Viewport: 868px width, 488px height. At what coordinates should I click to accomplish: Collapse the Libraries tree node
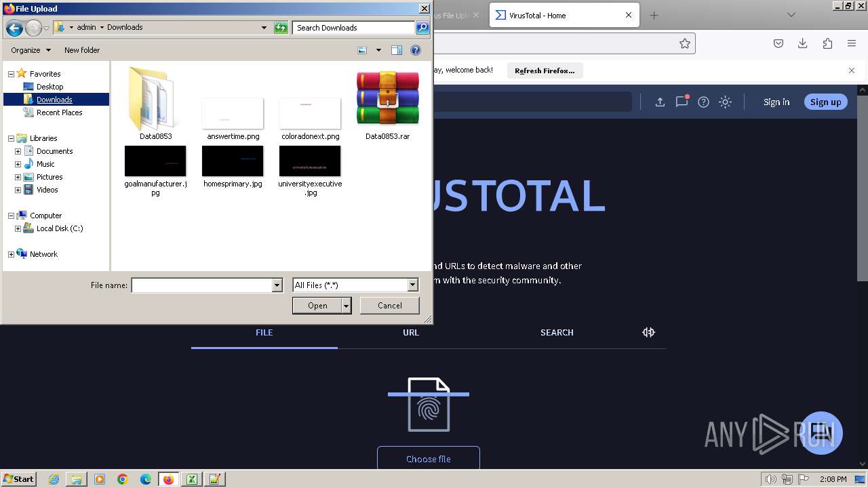click(x=11, y=138)
